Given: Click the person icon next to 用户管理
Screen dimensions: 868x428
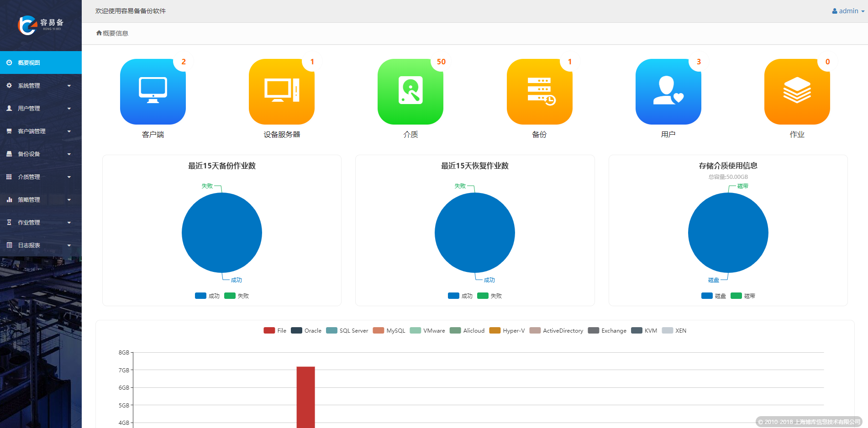Looking at the screenshot, I should (9, 108).
